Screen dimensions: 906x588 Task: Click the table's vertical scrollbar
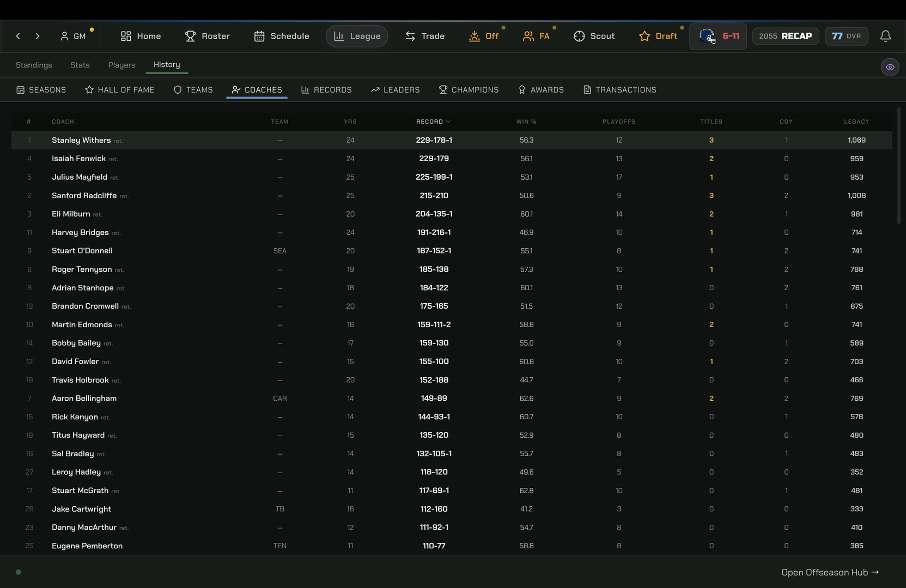(898, 166)
